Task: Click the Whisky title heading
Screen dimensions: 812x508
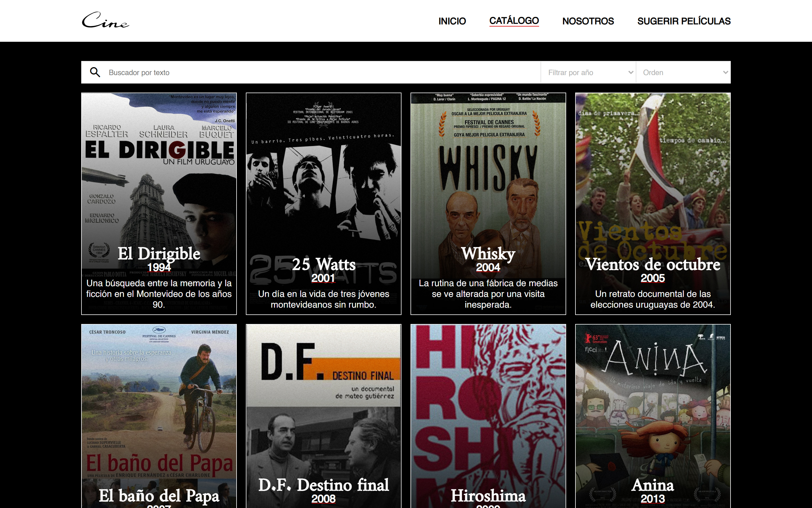Action: pyautogui.click(x=488, y=254)
